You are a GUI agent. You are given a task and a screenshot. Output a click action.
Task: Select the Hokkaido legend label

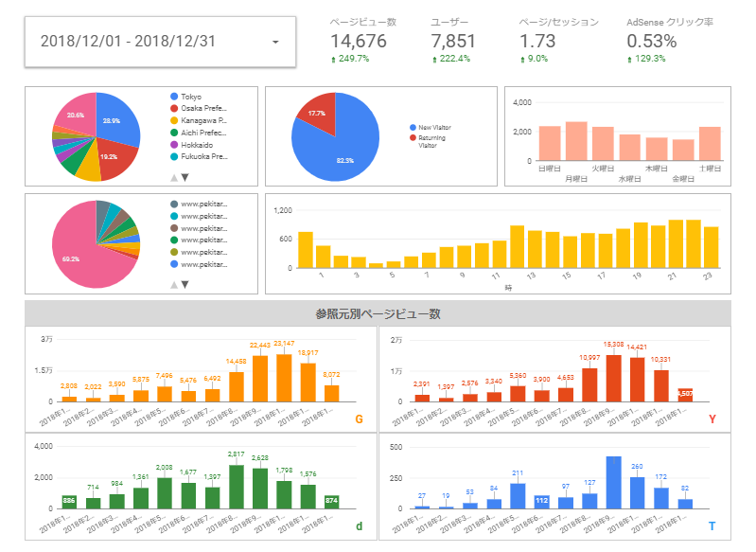(197, 145)
